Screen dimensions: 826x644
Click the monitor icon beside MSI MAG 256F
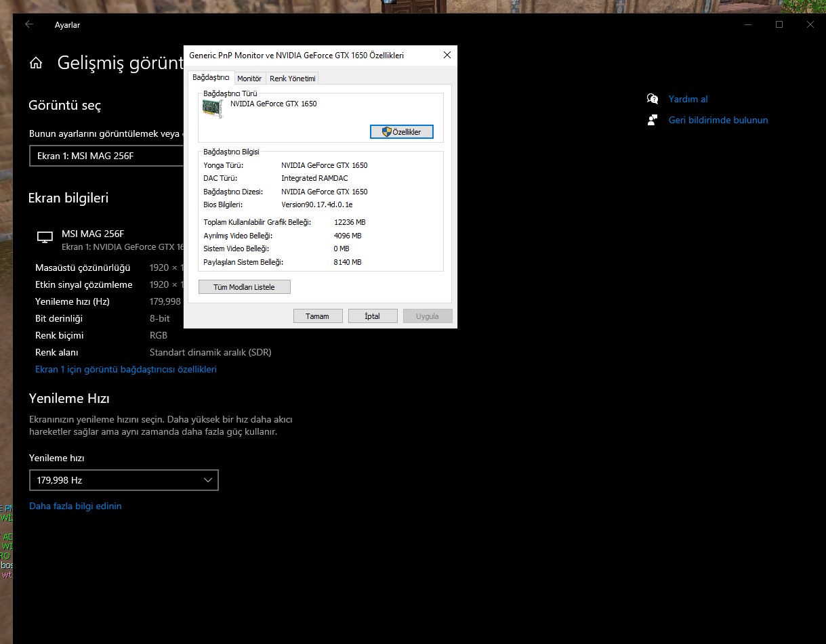pos(45,237)
